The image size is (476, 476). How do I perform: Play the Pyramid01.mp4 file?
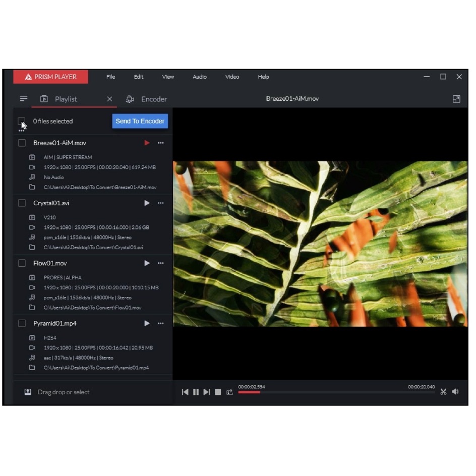(x=147, y=323)
